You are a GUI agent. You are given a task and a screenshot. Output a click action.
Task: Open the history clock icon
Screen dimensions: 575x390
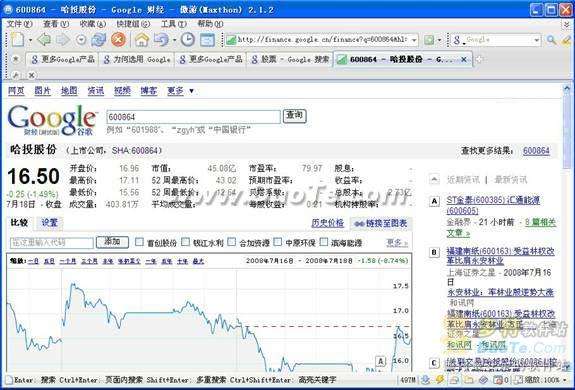(188, 40)
